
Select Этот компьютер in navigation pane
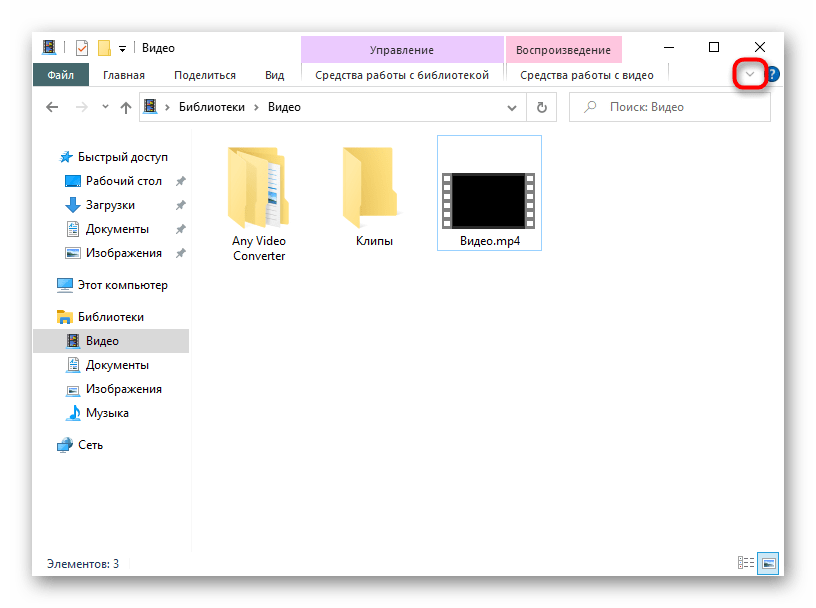click(123, 285)
